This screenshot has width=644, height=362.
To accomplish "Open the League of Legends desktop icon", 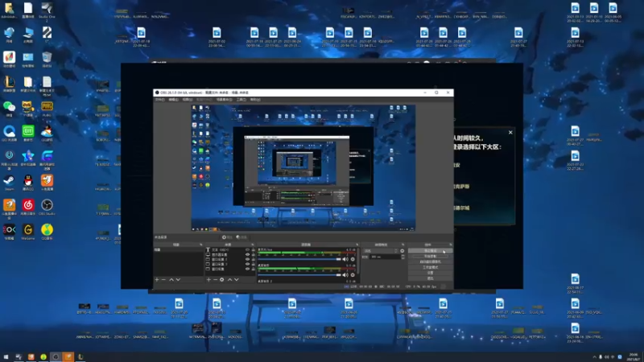I will (9, 84).
